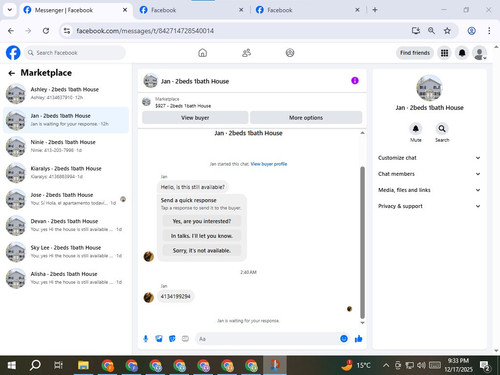This screenshot has height=375, width=500.
Task: Click the chat scrollbar down arrow
Action: (362, 323)
